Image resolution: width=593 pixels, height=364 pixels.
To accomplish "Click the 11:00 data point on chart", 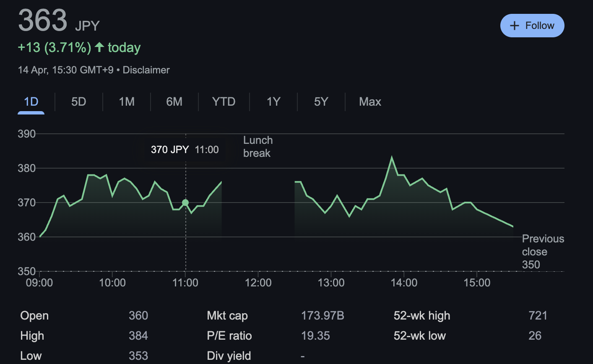I will (x=185, y=203).
